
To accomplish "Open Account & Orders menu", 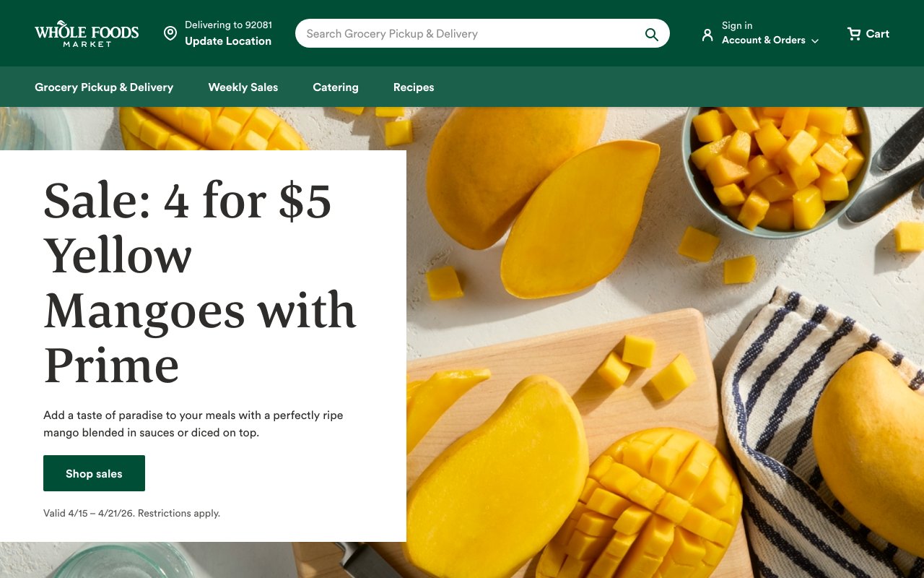I will [x=763, y=40].
